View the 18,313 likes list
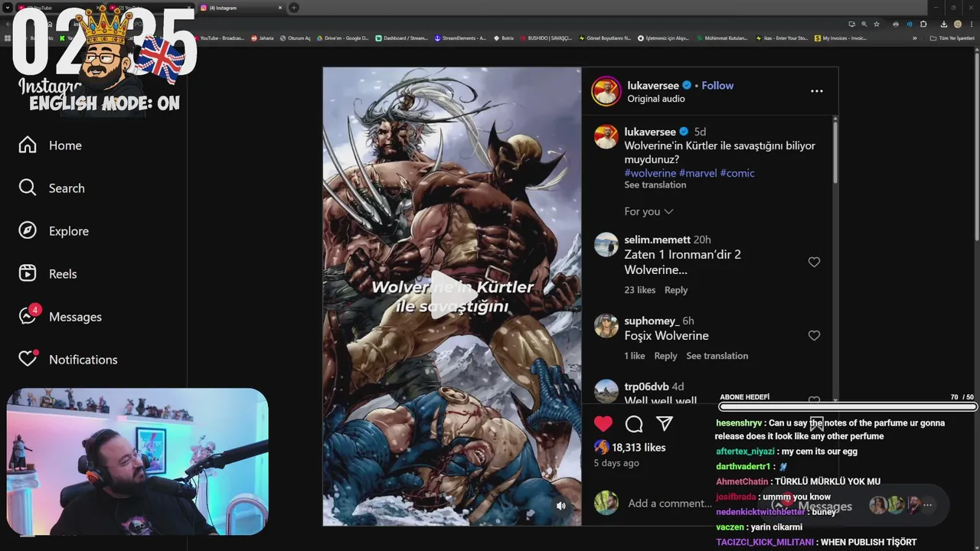Image resolution: width=980 pixels, height=551 pixels. click(639, 448)
